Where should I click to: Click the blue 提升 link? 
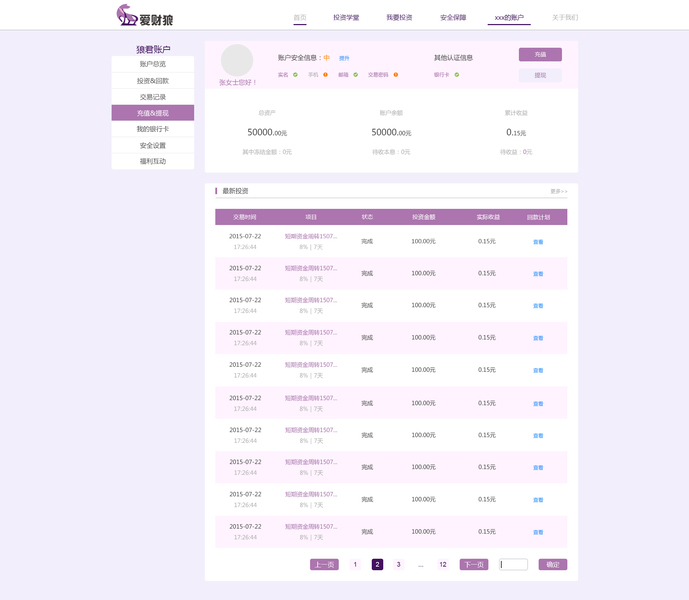click(344, 58)
